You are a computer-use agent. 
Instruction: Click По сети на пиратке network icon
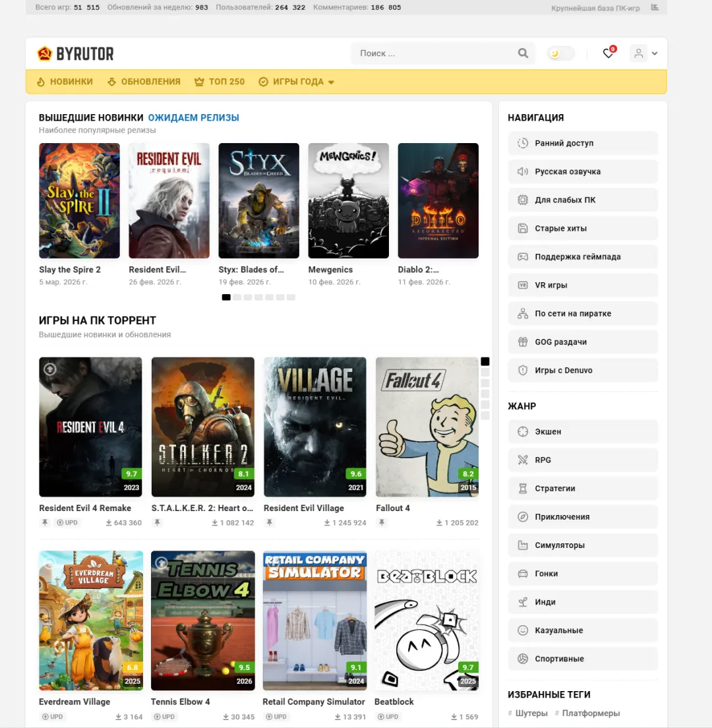(x=523, y=313)
